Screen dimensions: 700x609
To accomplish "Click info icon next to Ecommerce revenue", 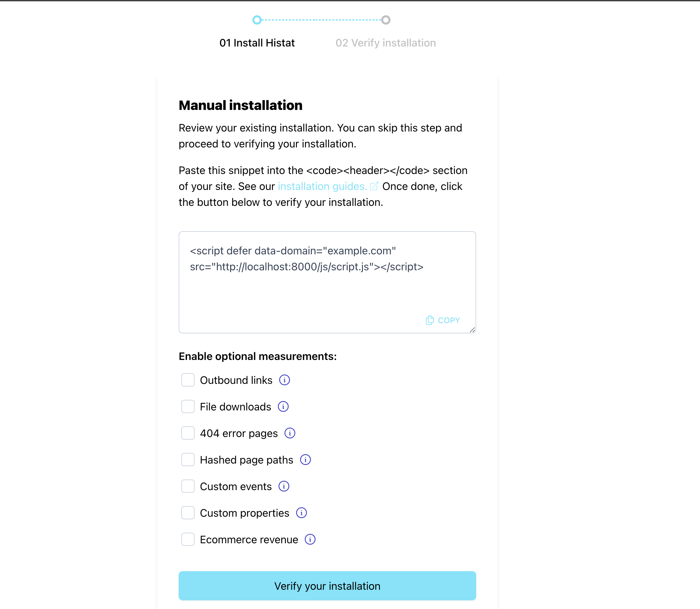I will pos(311,540).
